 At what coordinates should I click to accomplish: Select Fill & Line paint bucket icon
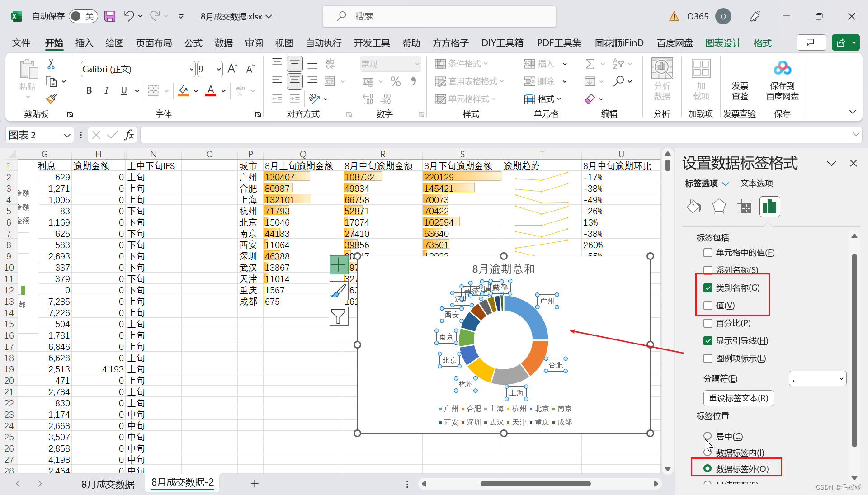693,207
